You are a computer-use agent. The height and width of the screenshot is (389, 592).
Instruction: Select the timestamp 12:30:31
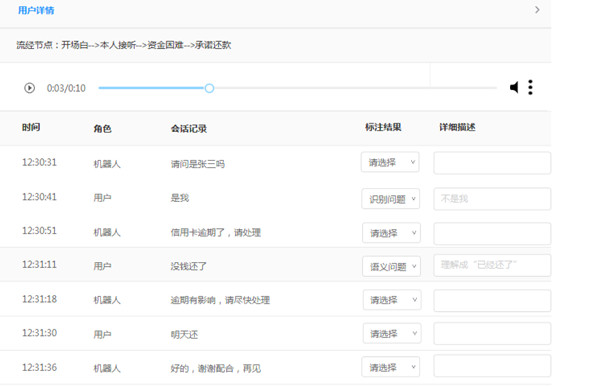click(x=39, y=162)
